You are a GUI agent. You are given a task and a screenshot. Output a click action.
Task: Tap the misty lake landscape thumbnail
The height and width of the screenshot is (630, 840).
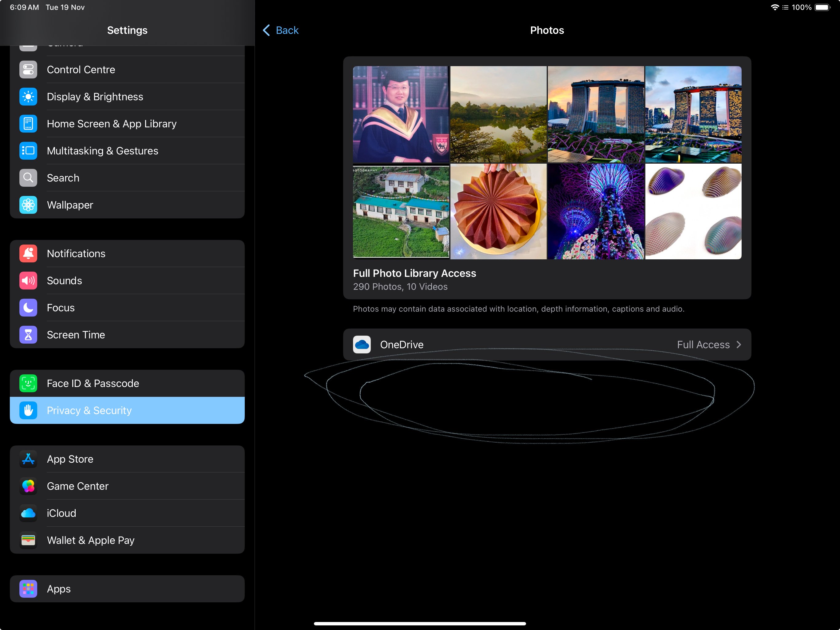(498, 114)
